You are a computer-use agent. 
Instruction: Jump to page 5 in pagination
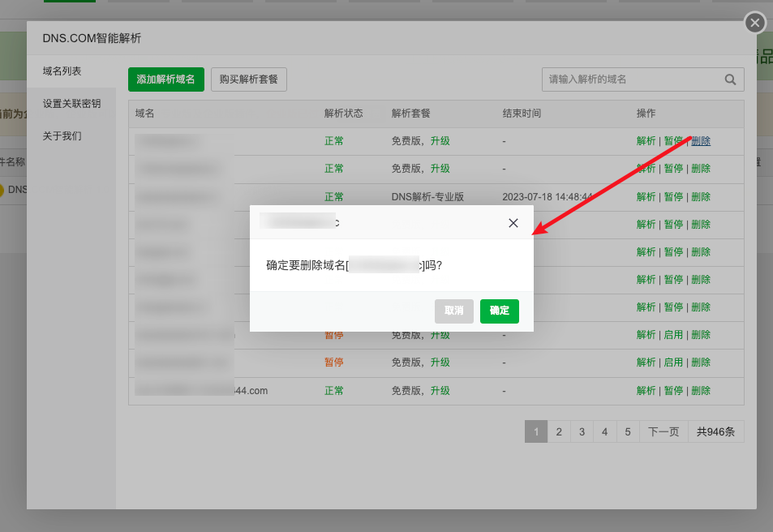[628, 431]
